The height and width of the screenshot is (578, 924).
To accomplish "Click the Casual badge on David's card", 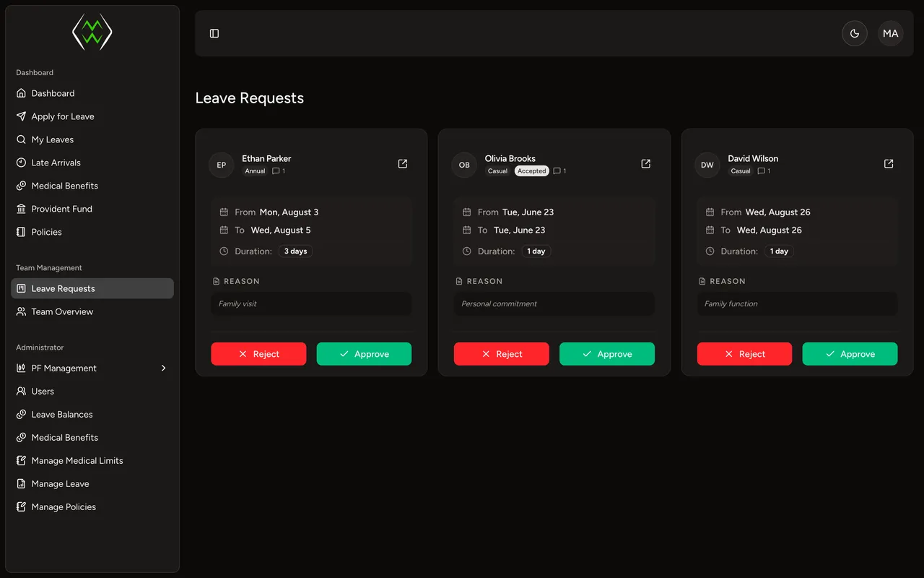I will click(741, 171).
